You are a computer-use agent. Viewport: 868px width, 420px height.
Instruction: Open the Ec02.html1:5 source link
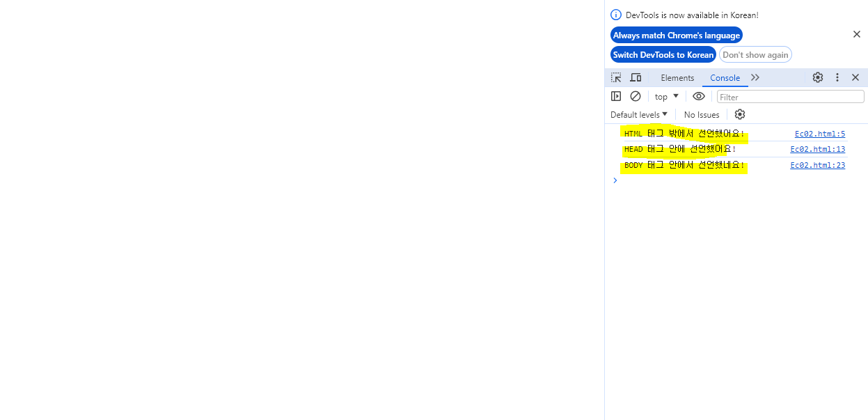(x=819, y=133)
